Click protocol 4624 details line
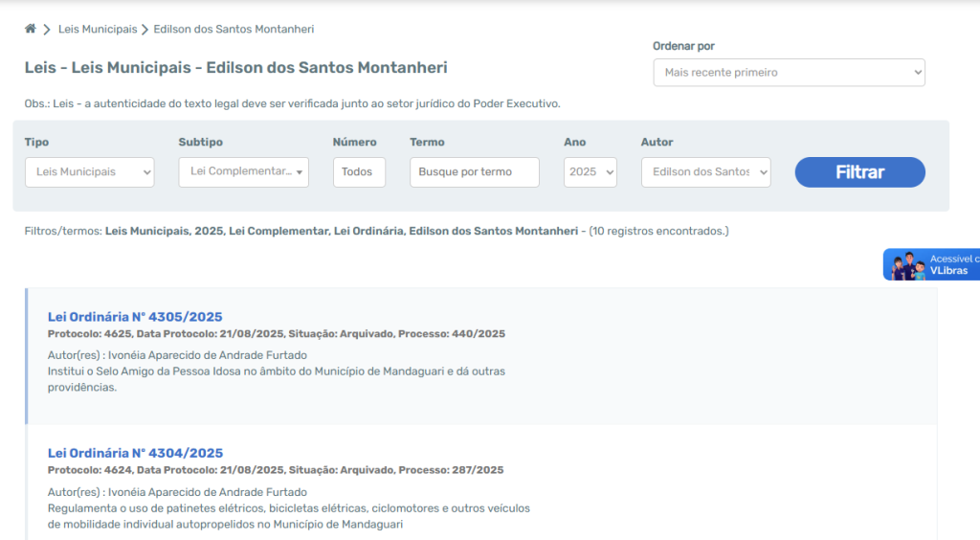Viewport: 980px width, 540px height. point(275,470)
